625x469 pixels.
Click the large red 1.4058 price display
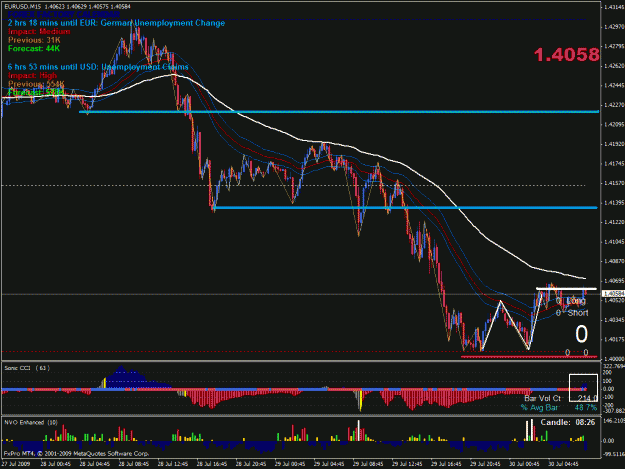point(566,55)
